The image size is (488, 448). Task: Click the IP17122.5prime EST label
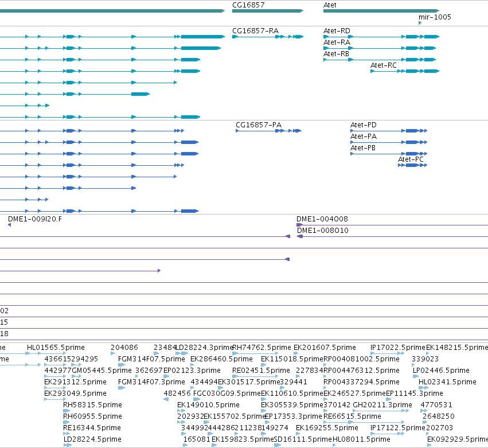coord(398,428)
